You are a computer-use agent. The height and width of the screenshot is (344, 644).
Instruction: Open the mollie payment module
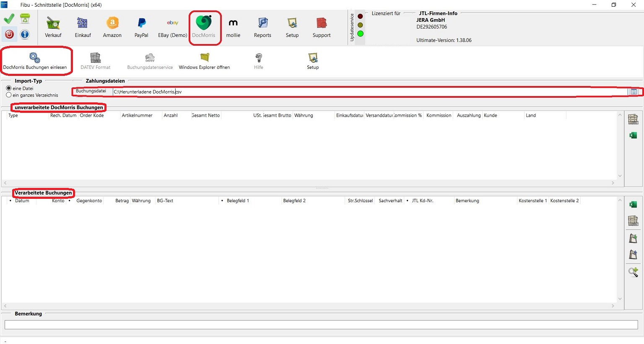pos(233,27)
